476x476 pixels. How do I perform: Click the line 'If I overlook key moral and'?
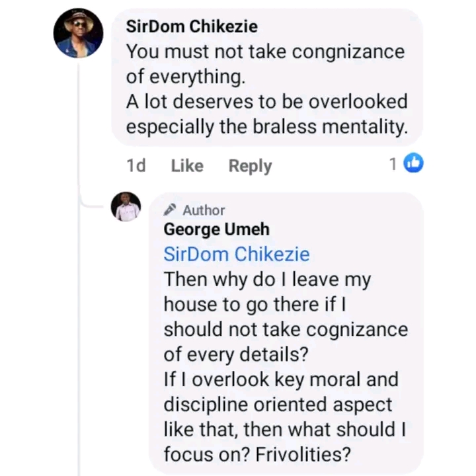(x=281, y=379)
